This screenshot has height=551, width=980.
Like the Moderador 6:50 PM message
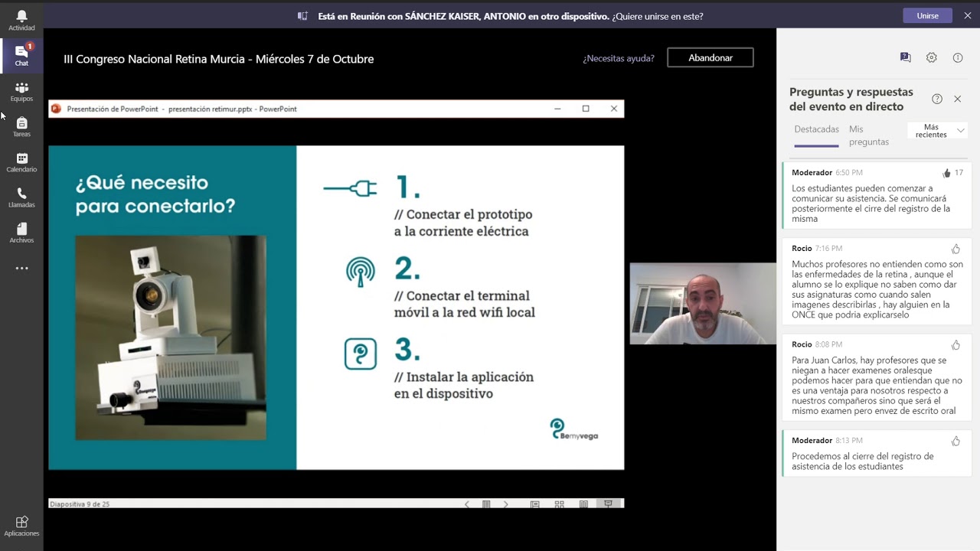coord(947,173)
